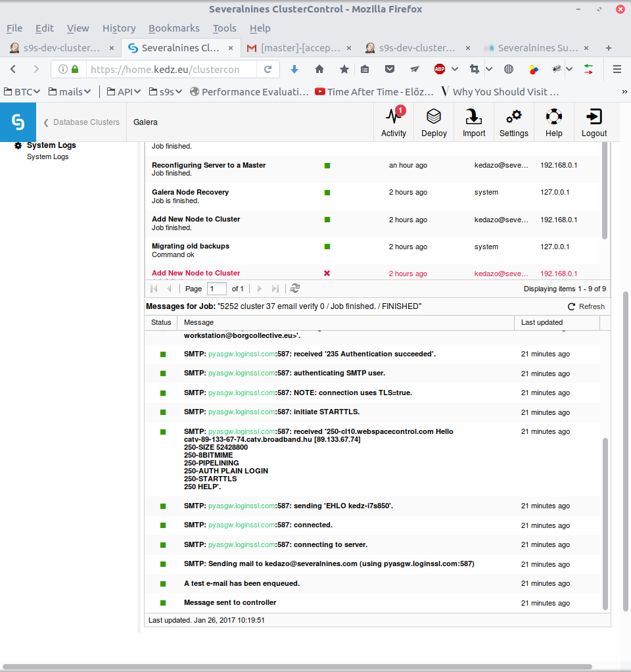Image resolution: width=631 pixels, height=672 pixels.
Task: Click the Database Clusters back link
Action: tap(82, 122)
